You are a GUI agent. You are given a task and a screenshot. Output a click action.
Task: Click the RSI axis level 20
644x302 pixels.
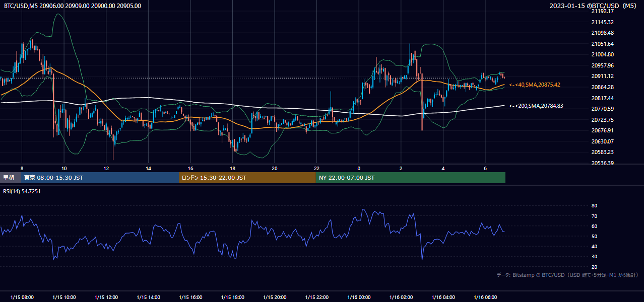coord(594,267)
